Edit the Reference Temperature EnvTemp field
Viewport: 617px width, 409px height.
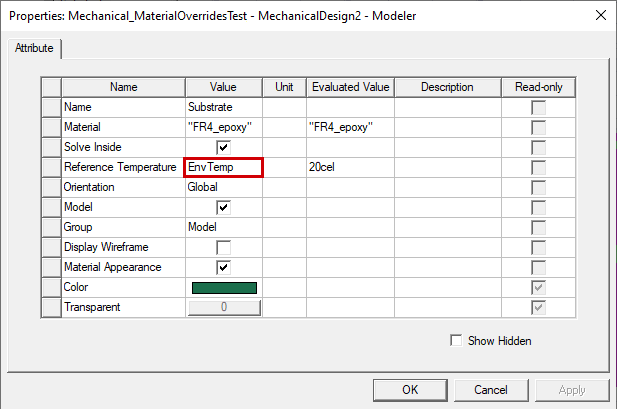[x=224, y=167]
